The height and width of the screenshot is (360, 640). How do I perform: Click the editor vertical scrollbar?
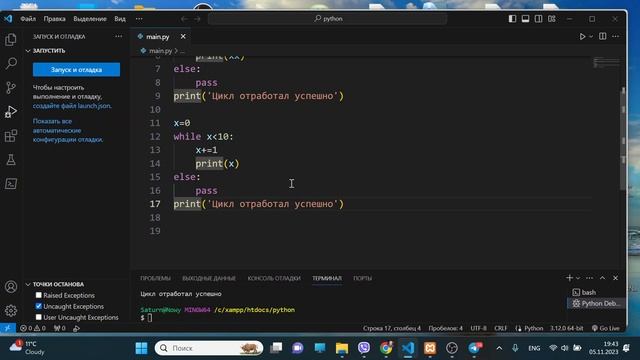[x=623, y=139]
